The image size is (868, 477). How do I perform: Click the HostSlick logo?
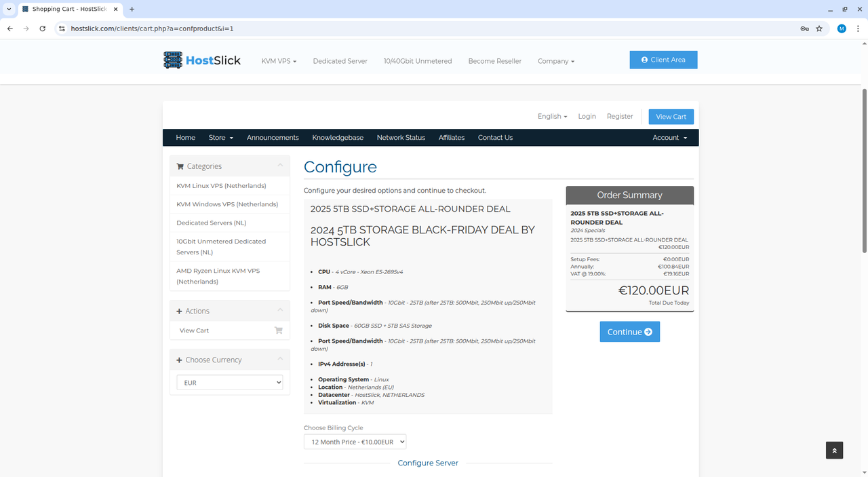202,60
